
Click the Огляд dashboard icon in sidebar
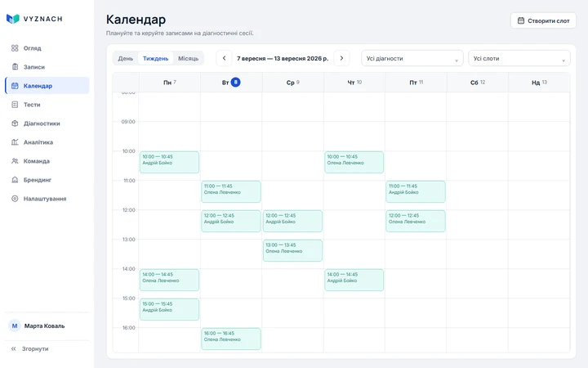15,48
